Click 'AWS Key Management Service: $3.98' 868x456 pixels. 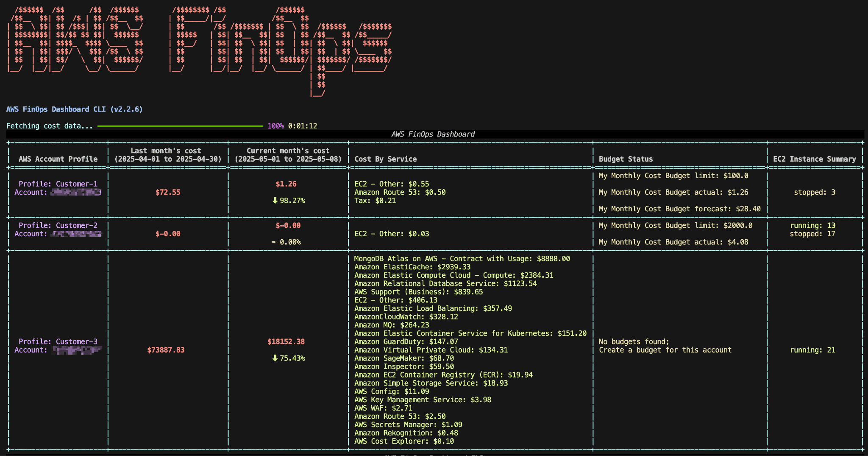coord(423,400)
